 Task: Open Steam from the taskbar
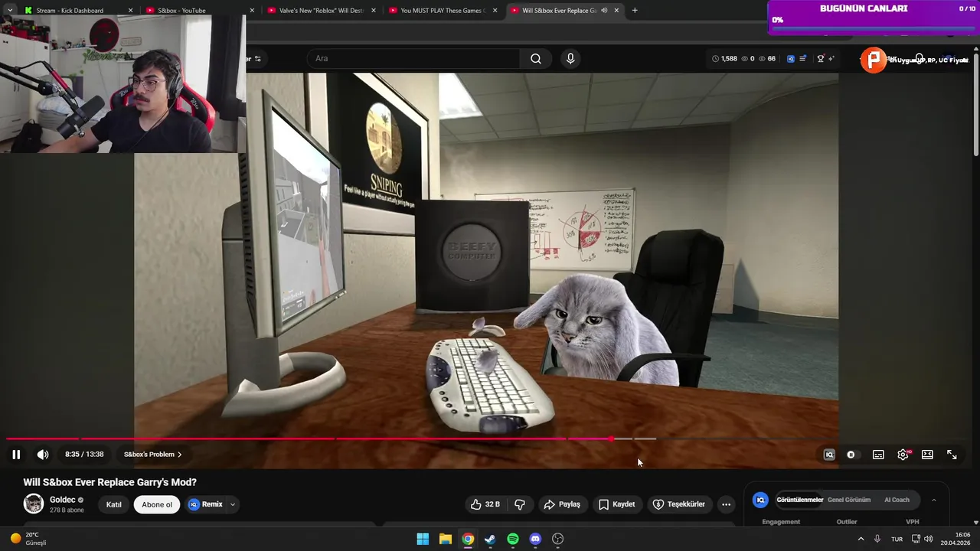pyautogui.click(x=490, y=539)
